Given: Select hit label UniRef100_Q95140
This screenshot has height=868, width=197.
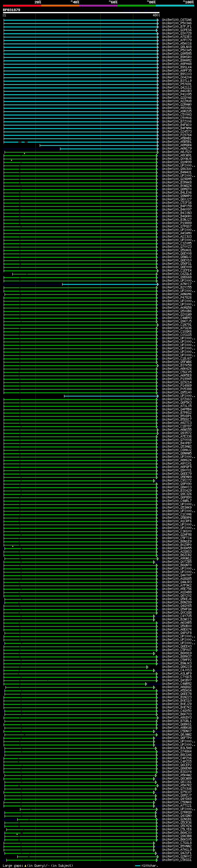Looking at the screenshot, I should [177, 393].
